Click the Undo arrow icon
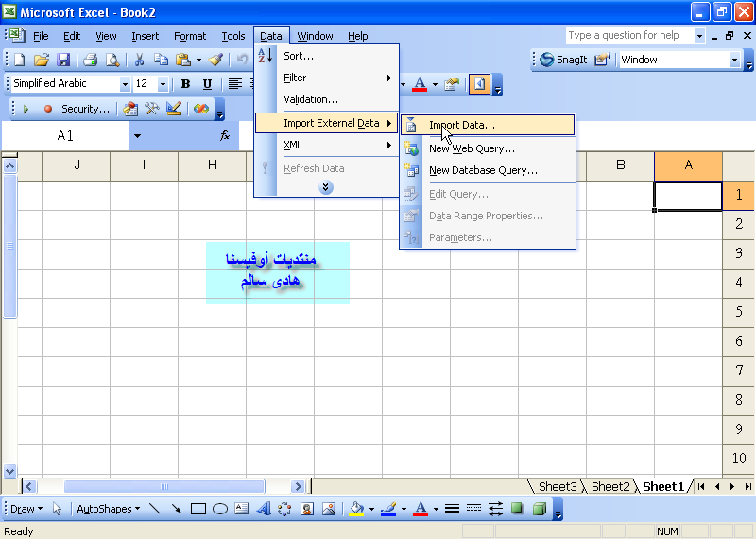The height and width of the screenshot is (539, 756). tap(242, 60)
